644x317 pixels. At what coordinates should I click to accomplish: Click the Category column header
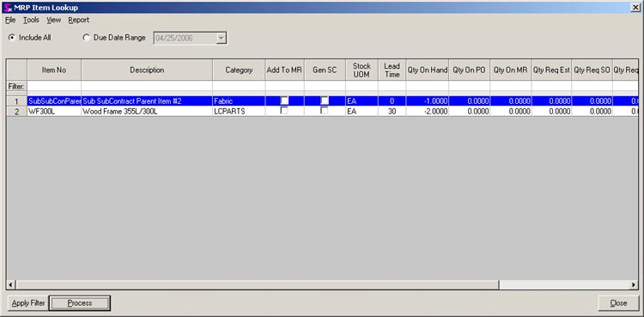pyautogui.click(x=239, y=70)
